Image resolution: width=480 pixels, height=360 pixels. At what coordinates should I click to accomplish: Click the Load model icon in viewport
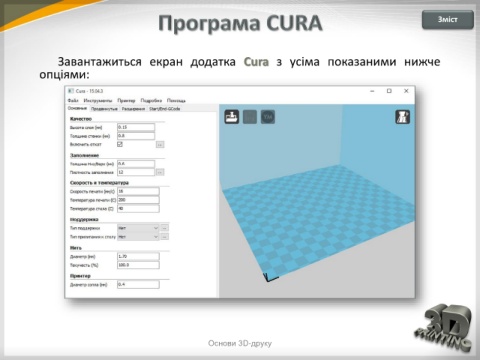(x=232, y=117)
